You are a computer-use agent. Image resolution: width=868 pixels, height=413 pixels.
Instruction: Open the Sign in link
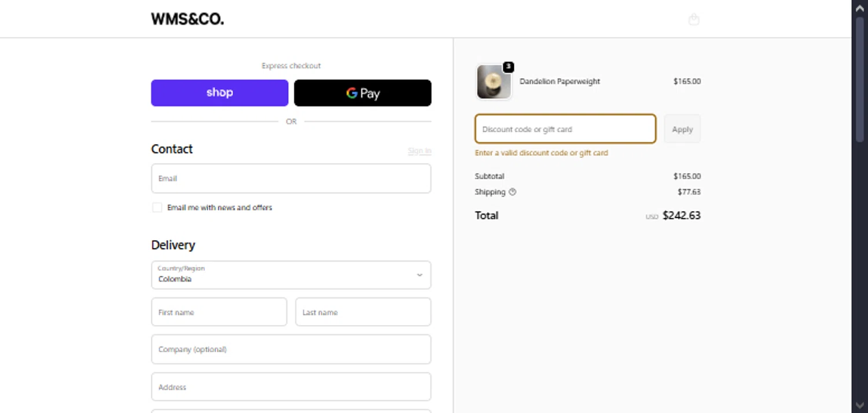pos(419,151)
